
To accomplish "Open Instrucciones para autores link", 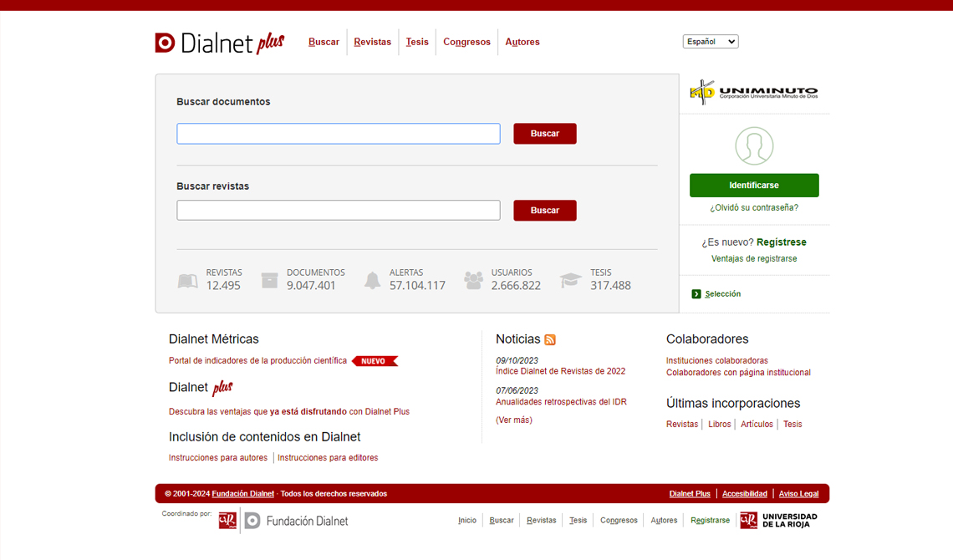I will 217,458.
